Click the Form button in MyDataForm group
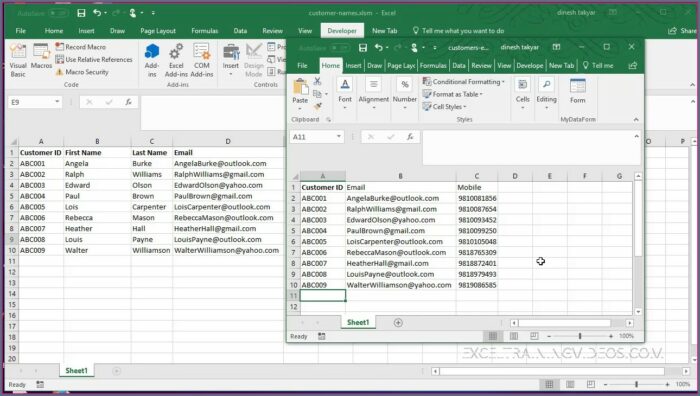 click(x=577, y=92)
